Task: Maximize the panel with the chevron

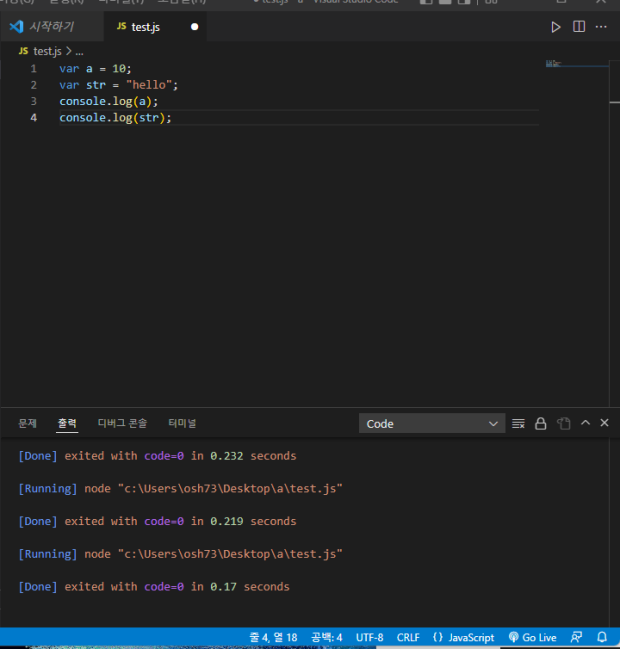Action: [x=585, y=423]
